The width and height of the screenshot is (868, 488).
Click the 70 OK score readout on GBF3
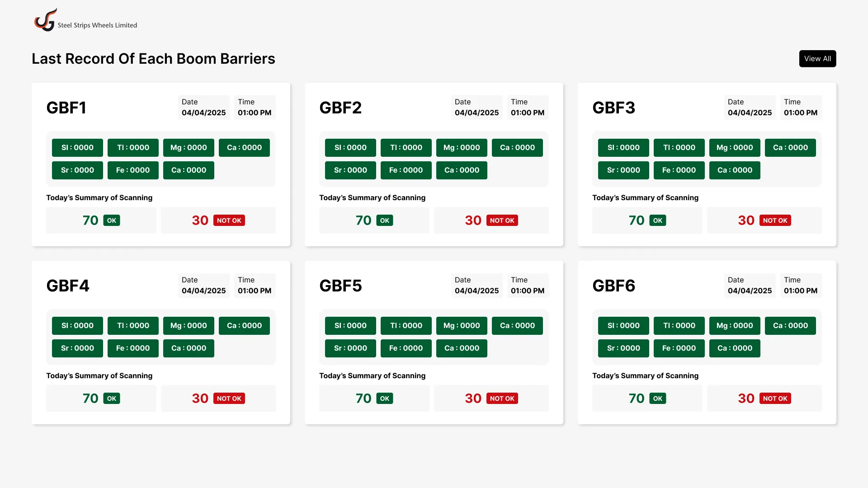point(647,220)
